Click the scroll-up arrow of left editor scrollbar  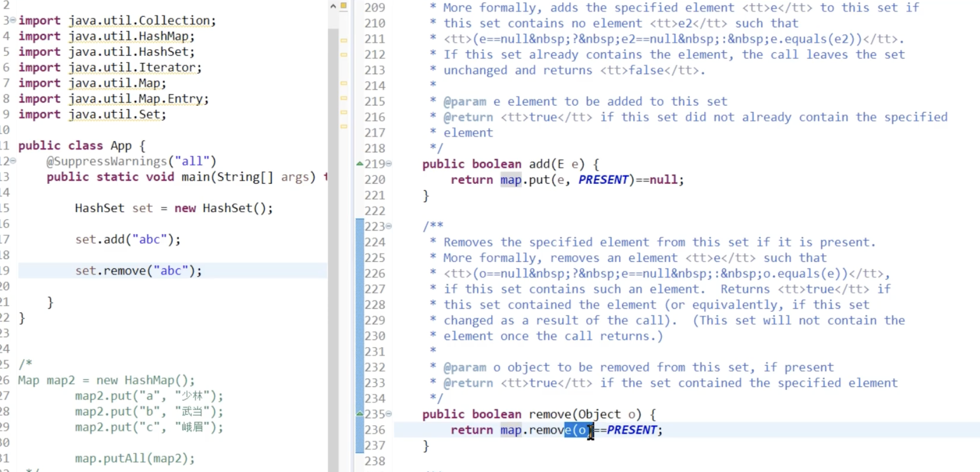(x=333, y=6)
